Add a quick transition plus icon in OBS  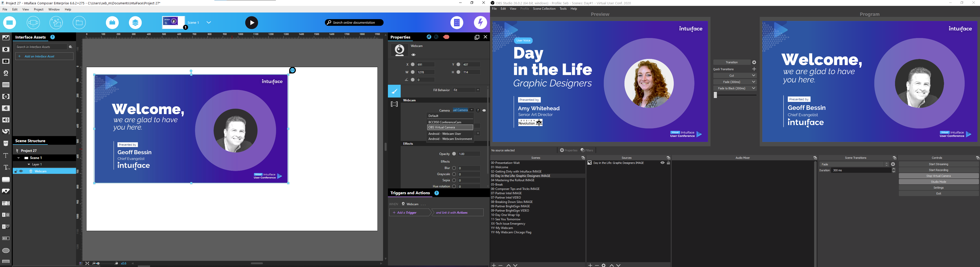(754, 69)
